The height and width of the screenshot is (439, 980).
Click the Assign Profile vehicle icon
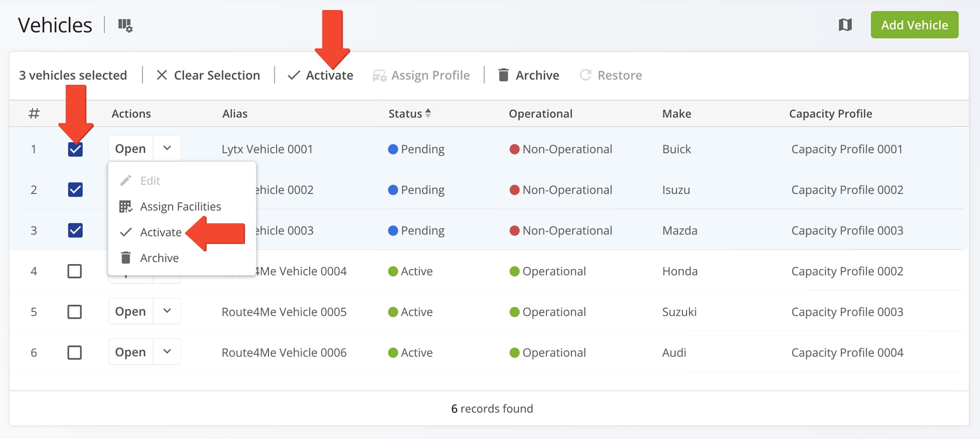coord(379,76)
